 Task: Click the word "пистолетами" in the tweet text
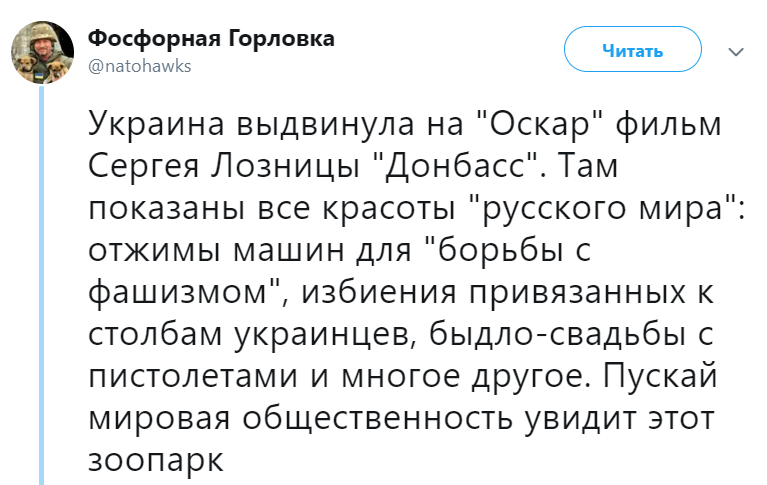193,377
